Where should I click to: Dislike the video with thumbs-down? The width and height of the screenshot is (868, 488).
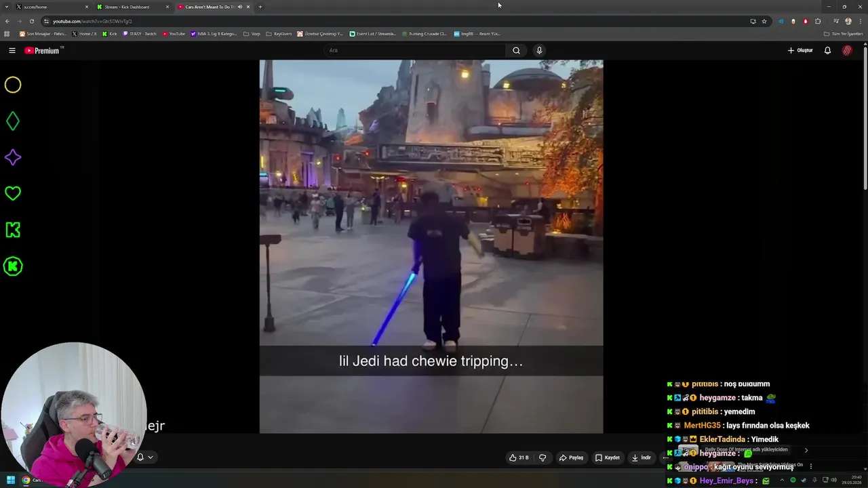(x=542, y=457)
